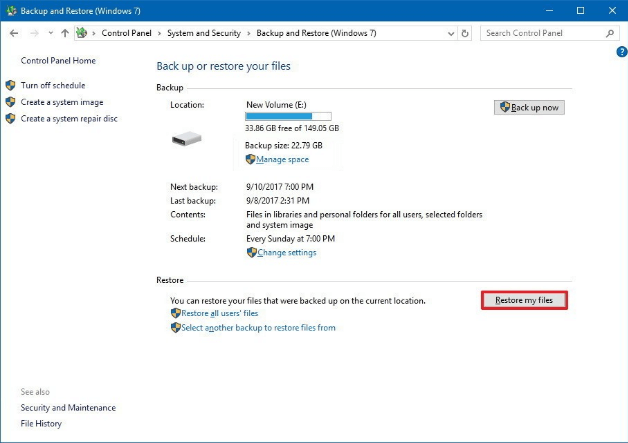Screen dimensions: 628x443
Task: Click the blue Help question mark icon
Action: pos(621,52)
